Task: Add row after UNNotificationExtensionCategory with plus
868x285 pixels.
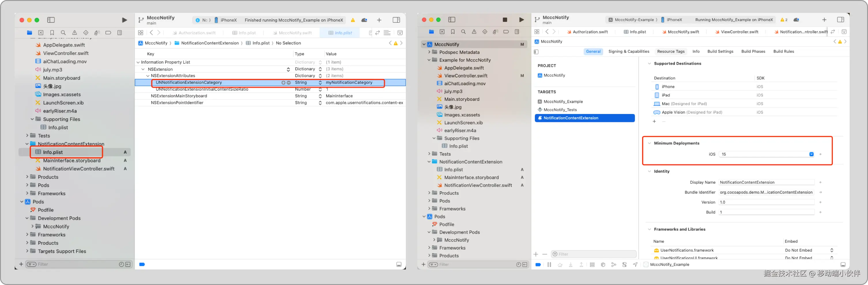Action: [x=283, y=83]
